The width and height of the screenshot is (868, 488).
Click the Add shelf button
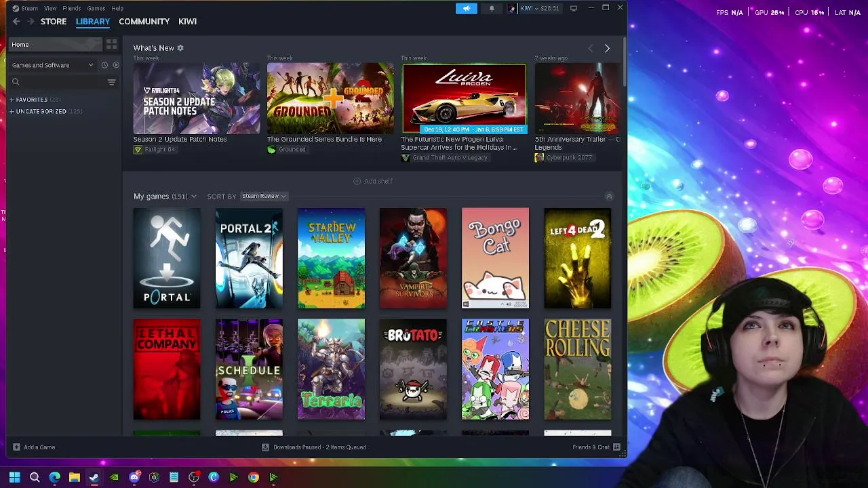click(373, 182)
